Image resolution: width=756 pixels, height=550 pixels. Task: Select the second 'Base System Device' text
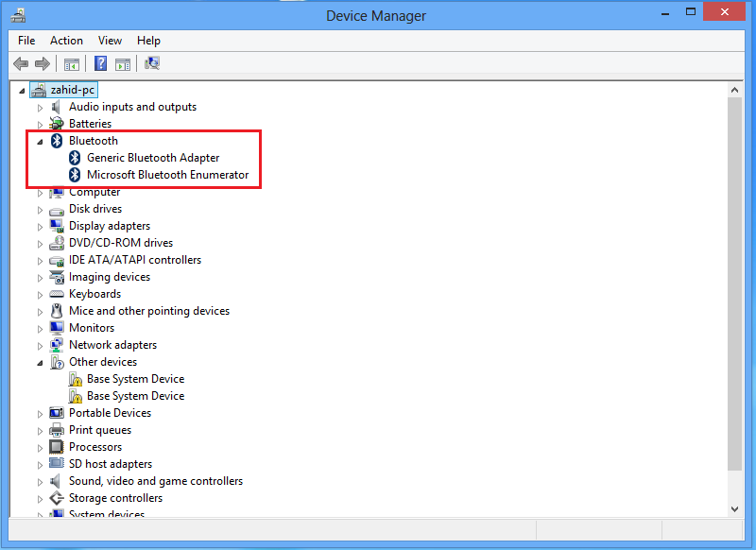point(135,396)
